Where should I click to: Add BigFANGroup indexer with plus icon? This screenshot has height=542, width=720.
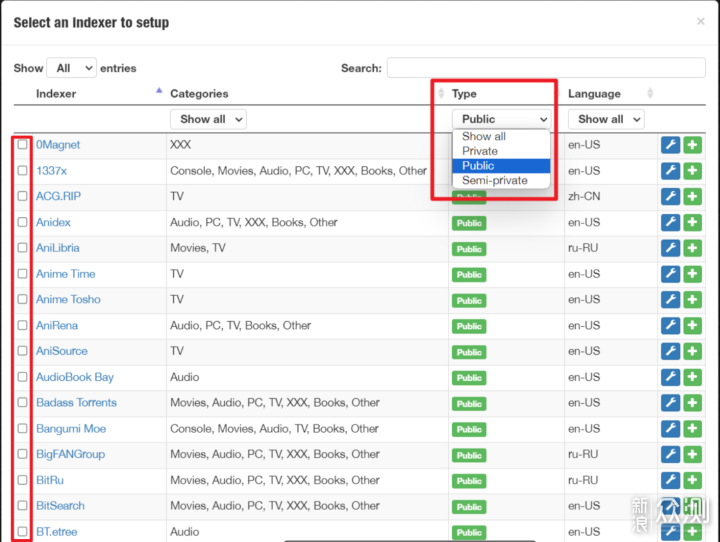tap(692, 455)
